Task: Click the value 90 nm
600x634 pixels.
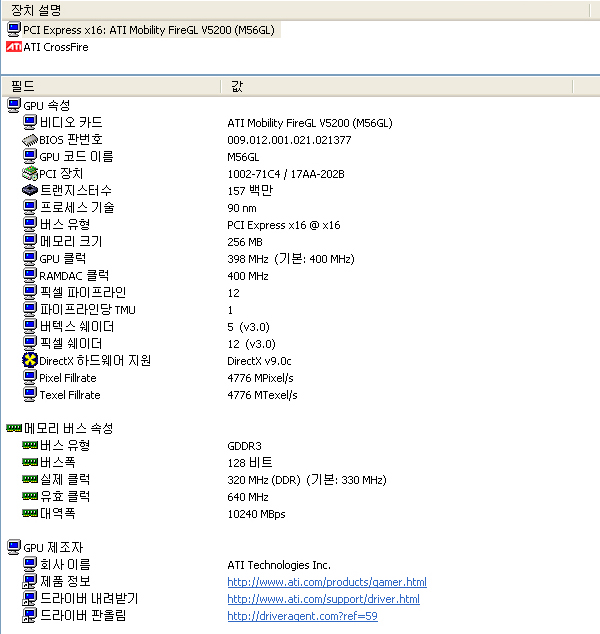Action: pyautogui.click(x=242, y=208)
